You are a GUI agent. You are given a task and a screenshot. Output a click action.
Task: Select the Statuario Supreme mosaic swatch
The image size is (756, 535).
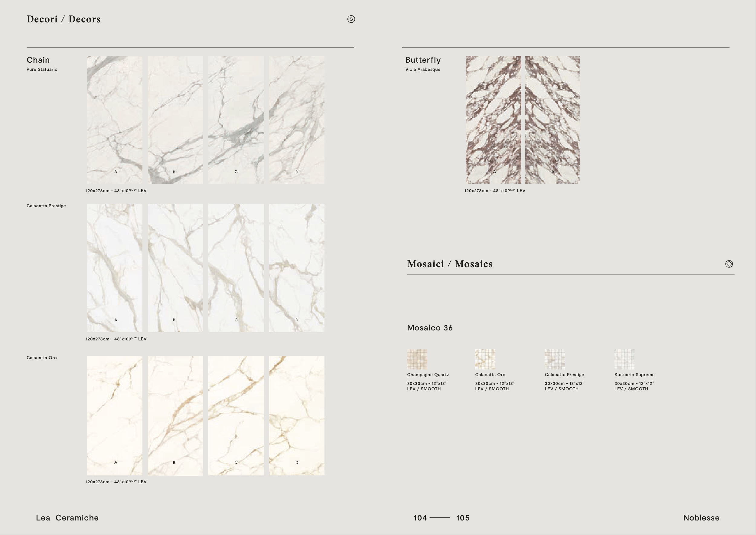coord(624,359)
